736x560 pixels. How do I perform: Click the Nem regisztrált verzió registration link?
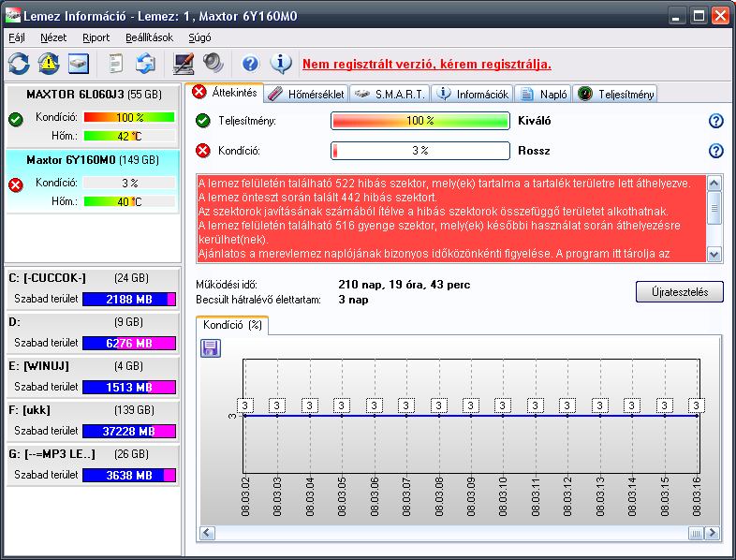coord(427,65)
